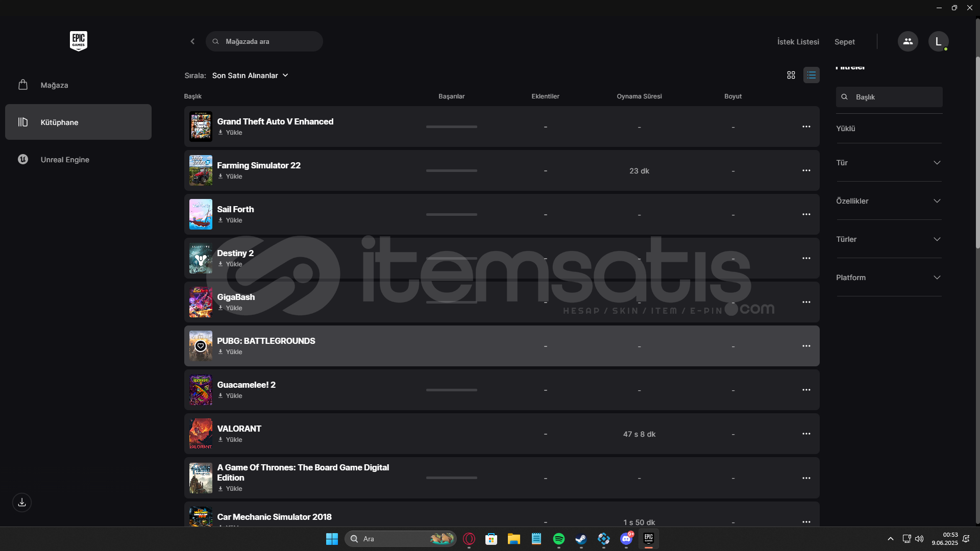Open Spotify from the taskbar
Viewport: 980px width, 551px height.
(x=559, y=539)
